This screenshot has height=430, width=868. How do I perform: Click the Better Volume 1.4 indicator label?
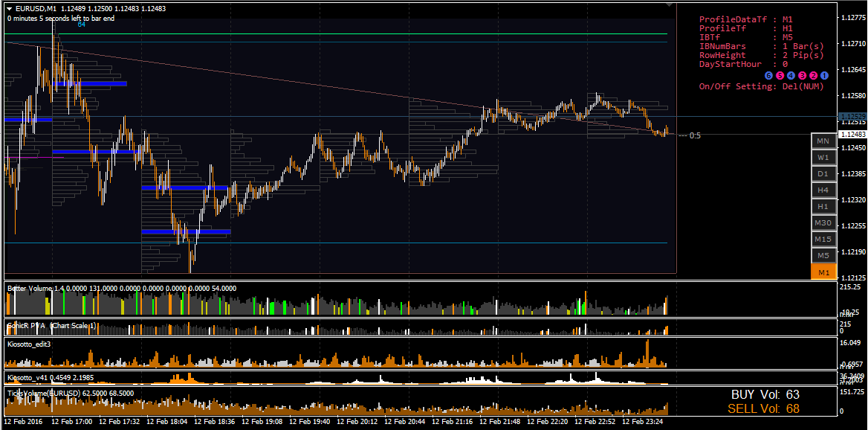tap(121, 289)
